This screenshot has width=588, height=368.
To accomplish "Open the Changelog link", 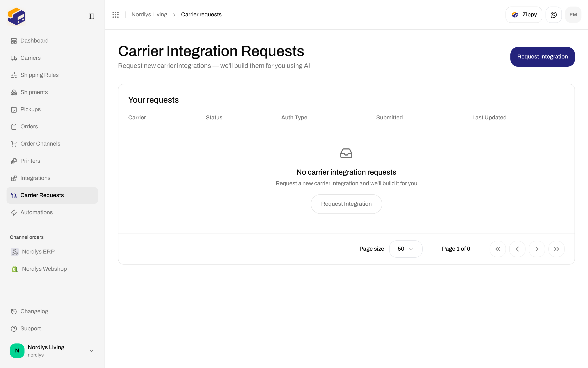I will point(52,311).
